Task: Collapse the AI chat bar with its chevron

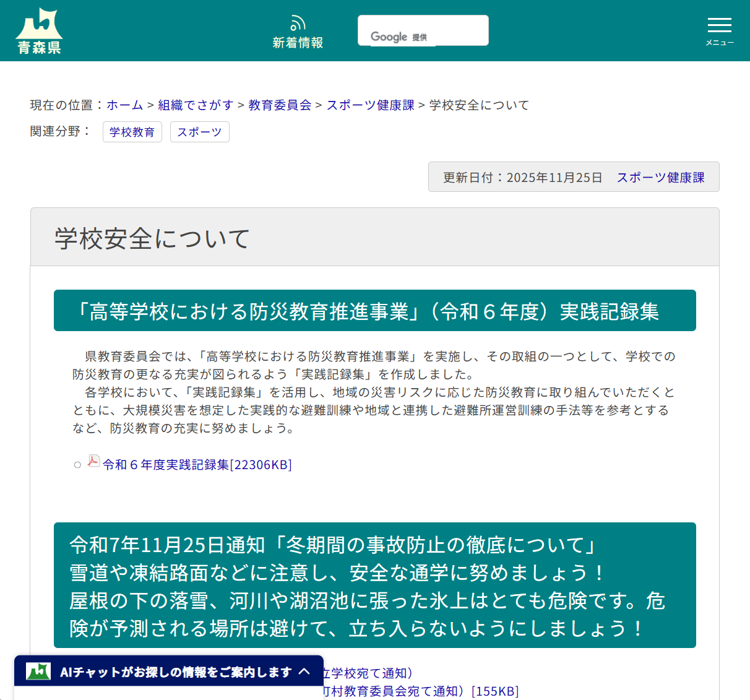Action: point(304,671)
